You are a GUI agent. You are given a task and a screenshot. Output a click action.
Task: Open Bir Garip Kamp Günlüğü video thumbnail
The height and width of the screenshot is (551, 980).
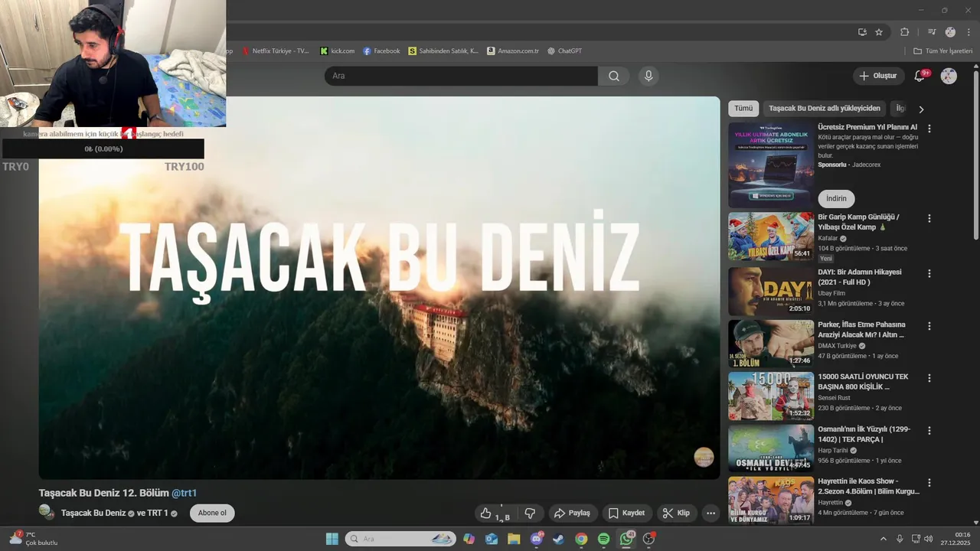(x=771, y=236)
